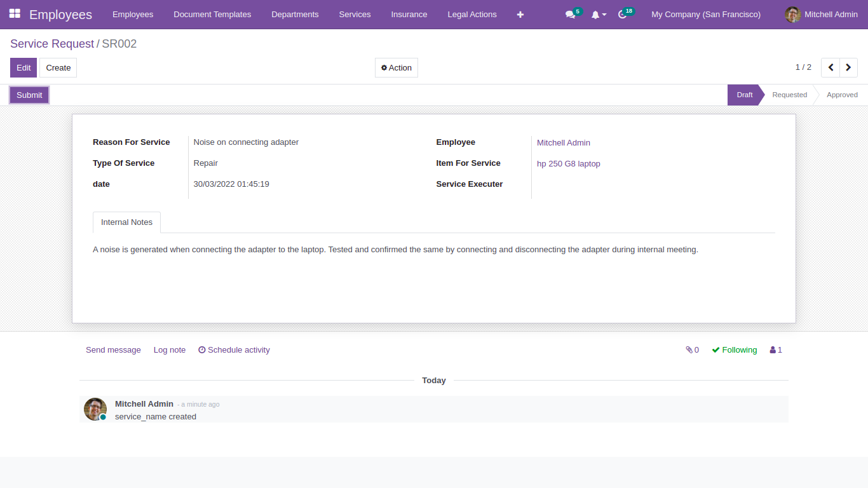Viewport: 868px width, 488px height.
Task: Click the green online status dot on the chatter avatar
Action: (103, 417)
